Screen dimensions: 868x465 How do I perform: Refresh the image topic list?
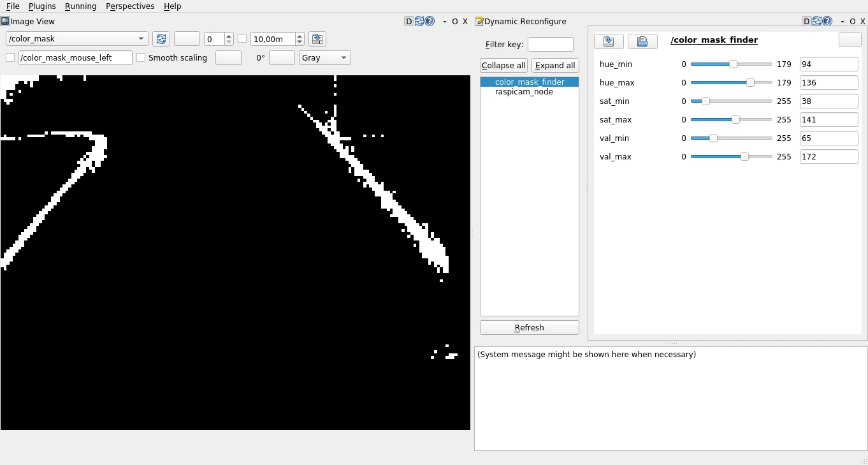click(161, 38)
